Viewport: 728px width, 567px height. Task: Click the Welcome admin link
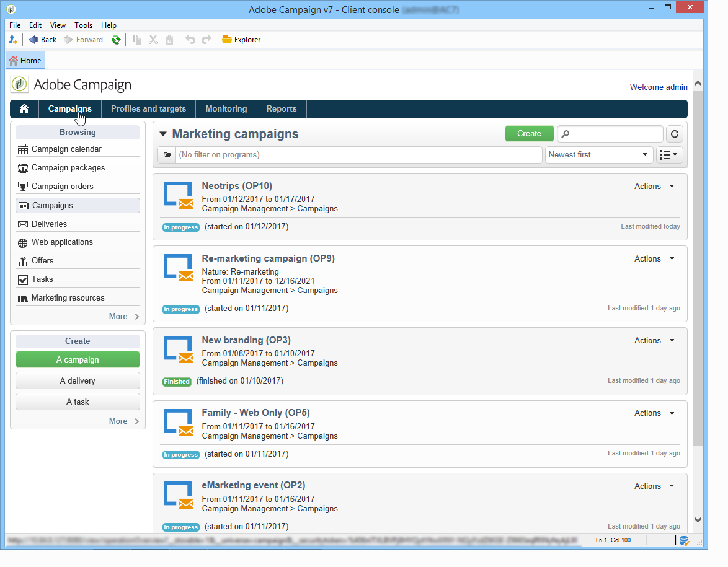[659, 87]
